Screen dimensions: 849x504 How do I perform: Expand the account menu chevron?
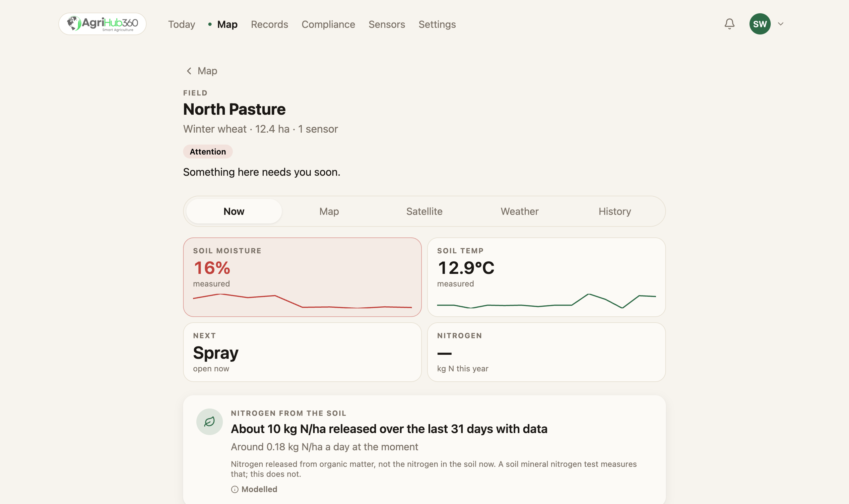[x=780, y=24]
